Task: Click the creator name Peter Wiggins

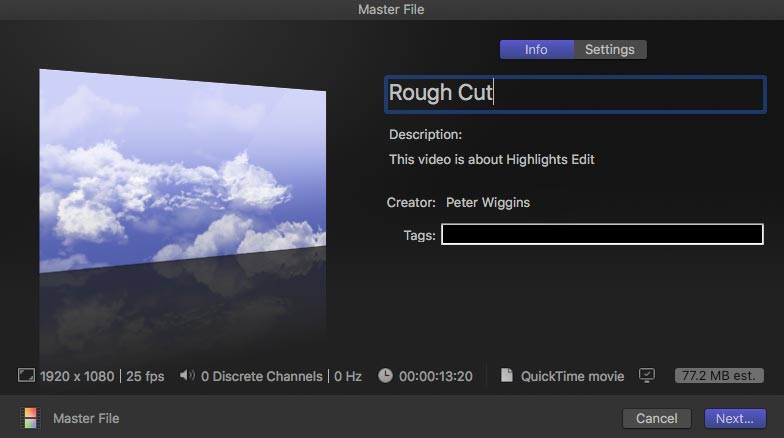Action: point(488,202)
